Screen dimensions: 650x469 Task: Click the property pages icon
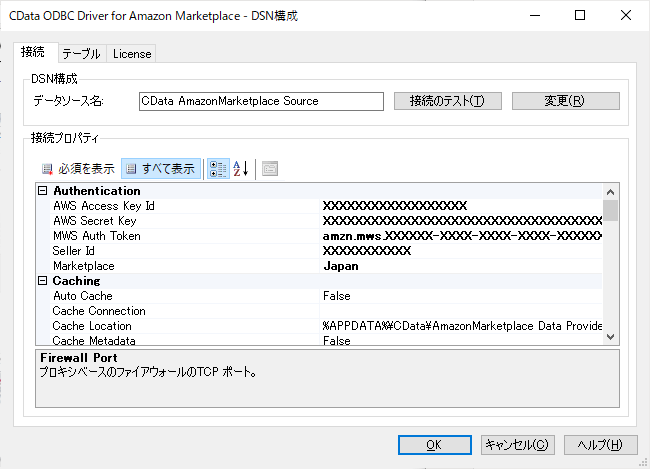[x=270, y=169]
